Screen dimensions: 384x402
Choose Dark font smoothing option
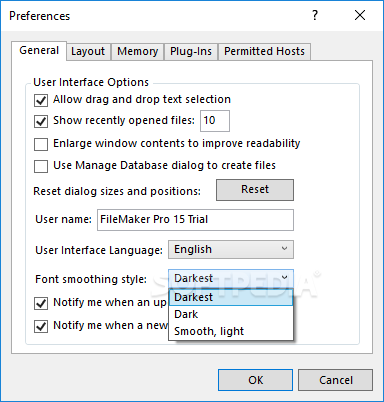(x=231, y=314)
